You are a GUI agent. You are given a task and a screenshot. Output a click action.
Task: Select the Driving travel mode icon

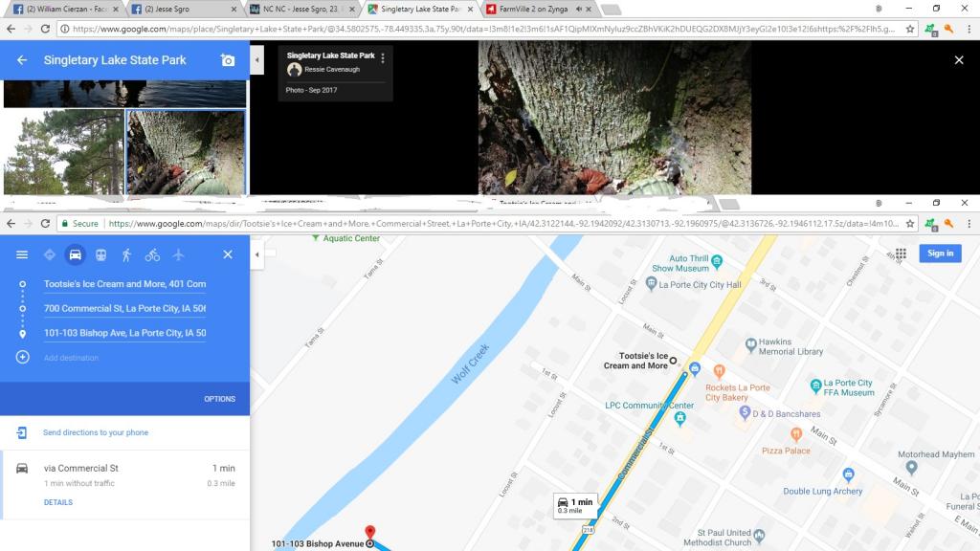pyautogui.click(x=75, y=254)
